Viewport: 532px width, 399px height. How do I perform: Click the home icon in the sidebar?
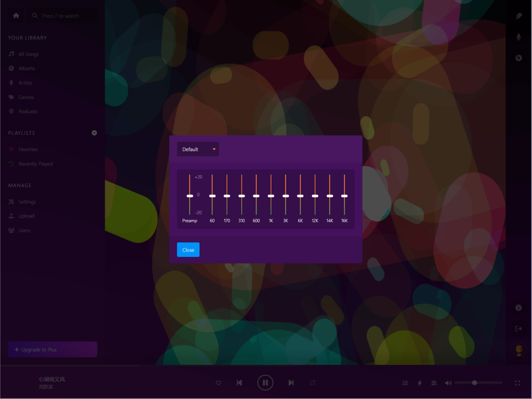(x=16, y=16)
